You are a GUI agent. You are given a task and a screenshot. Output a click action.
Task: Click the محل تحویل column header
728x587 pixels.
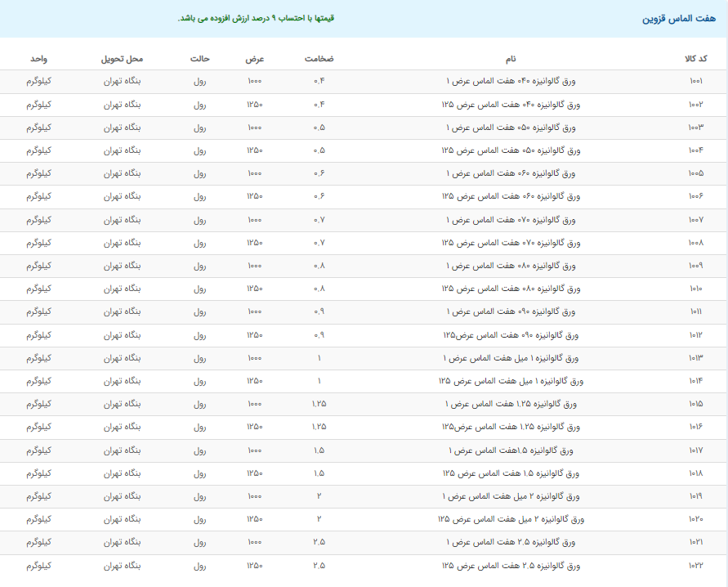click(x=123, y=59)
